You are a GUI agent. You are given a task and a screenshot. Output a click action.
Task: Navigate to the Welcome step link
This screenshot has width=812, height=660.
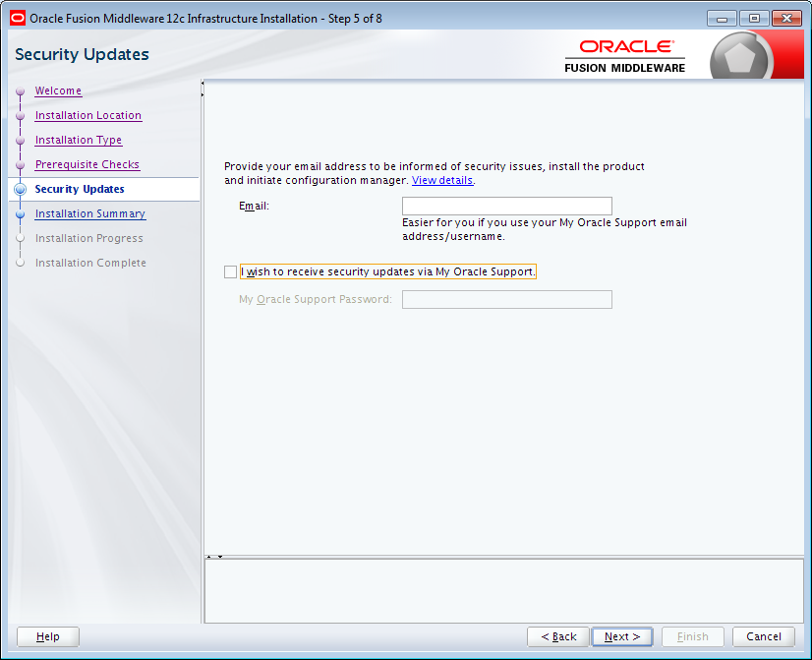[57, 90]
